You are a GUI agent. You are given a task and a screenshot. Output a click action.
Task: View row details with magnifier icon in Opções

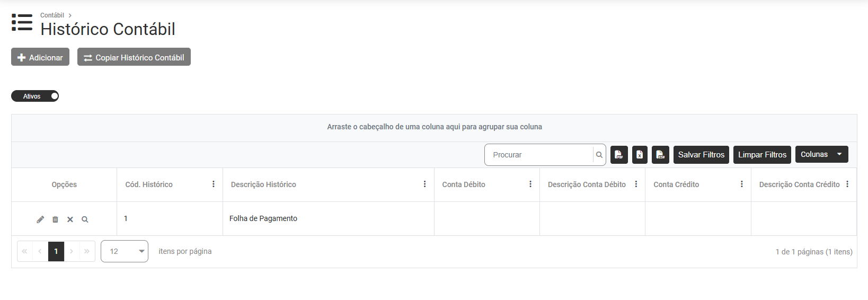point(85,219)
